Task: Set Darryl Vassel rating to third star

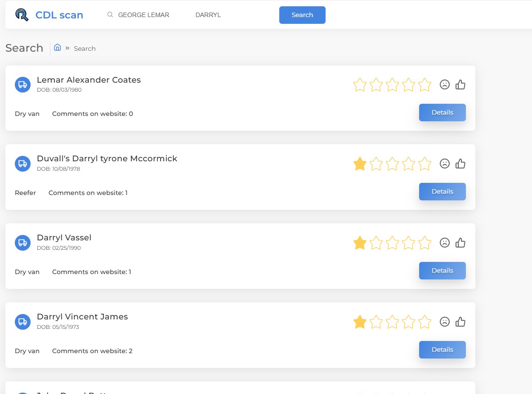Action: (392, 243)
